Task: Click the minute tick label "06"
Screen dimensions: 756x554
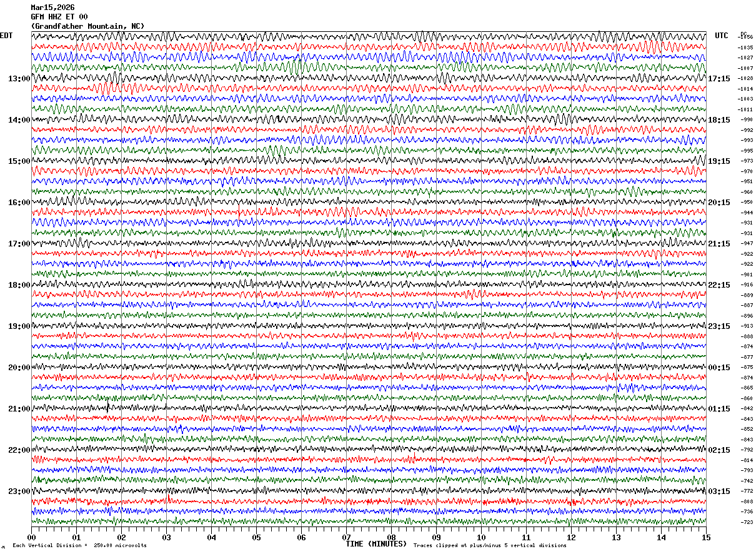Action: click(301, 537)
